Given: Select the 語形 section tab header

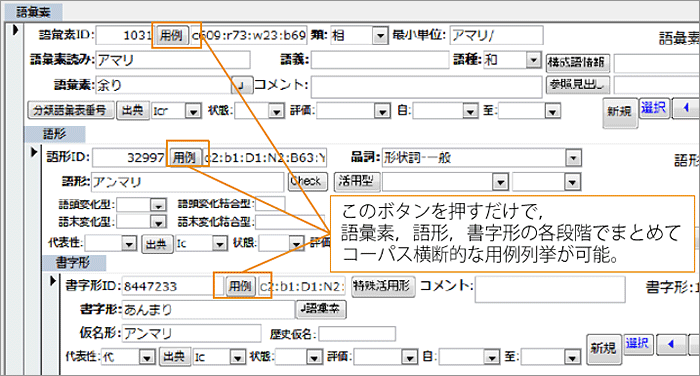Looking at the screenshot, I should [54, 134].
